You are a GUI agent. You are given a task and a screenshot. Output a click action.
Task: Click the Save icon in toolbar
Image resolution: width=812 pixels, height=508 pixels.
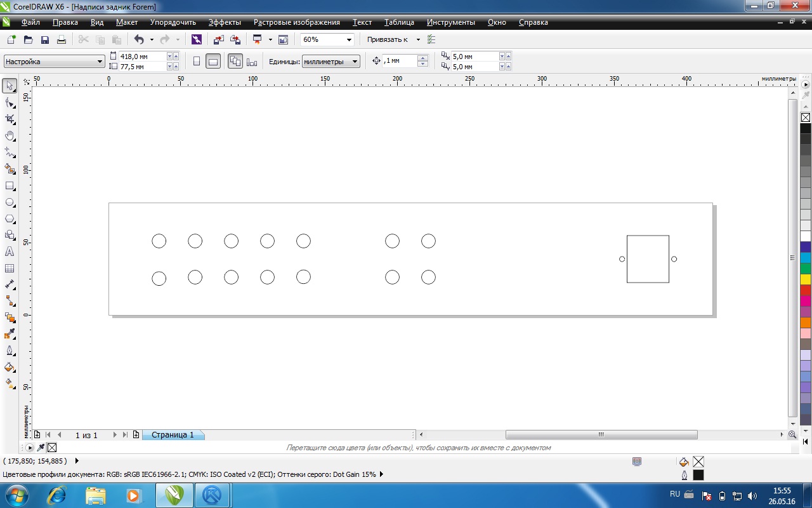click(x=45, y=39)
